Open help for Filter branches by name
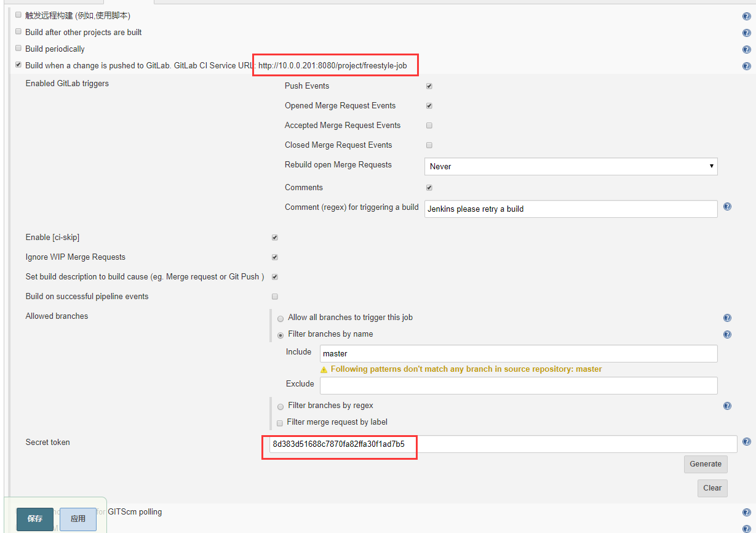This screenshot has width=756, height=533. coord(727,335)
